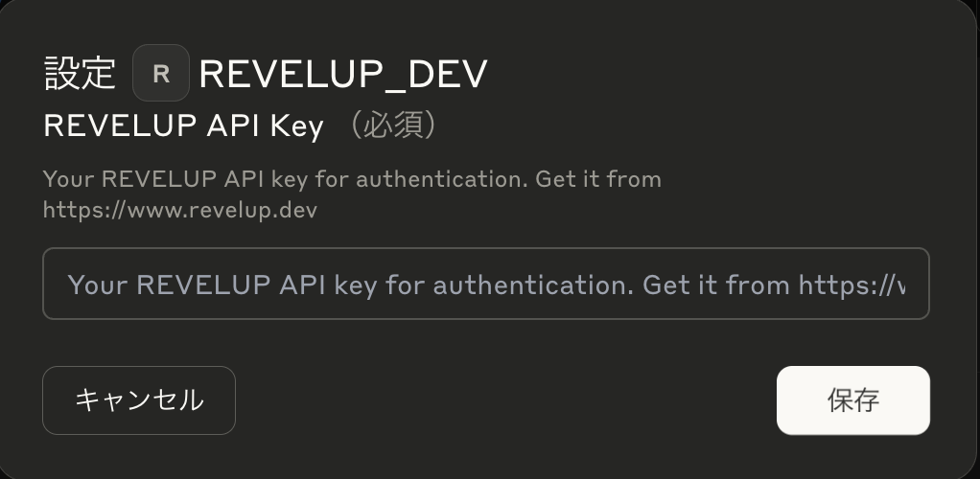Click the white 保存 button
Viewport: 980px width, 479px height.
[852, 400]
